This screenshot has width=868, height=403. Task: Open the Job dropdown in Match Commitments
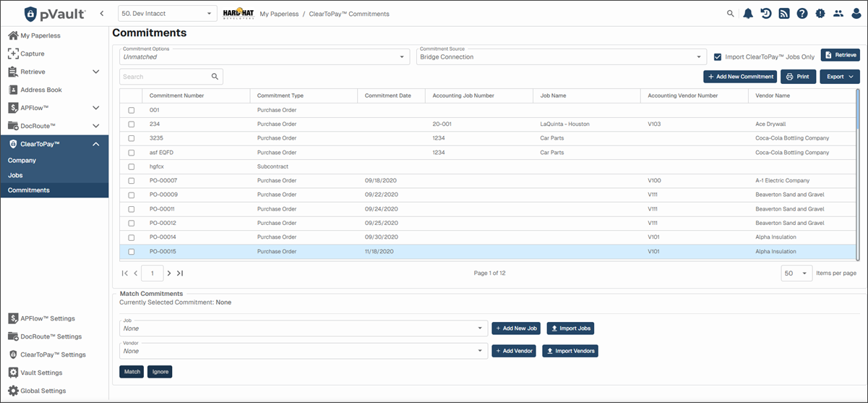click(304, 328)
